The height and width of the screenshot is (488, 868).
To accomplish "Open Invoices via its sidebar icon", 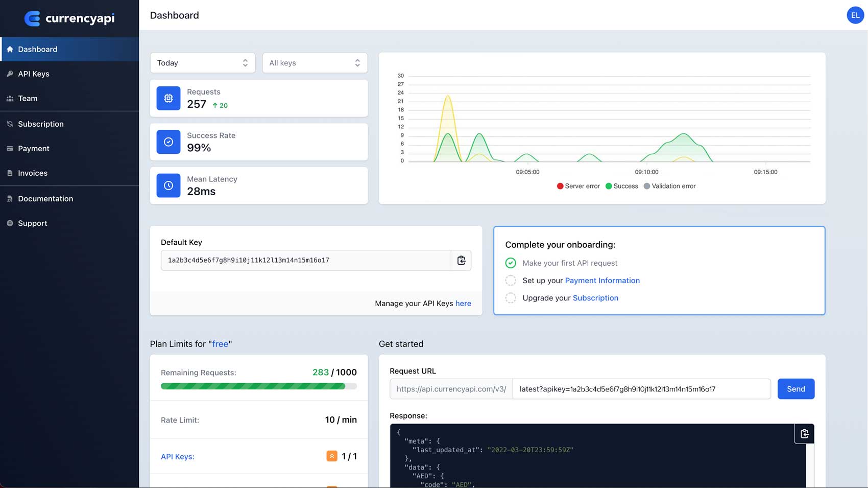I will [10, 173].
